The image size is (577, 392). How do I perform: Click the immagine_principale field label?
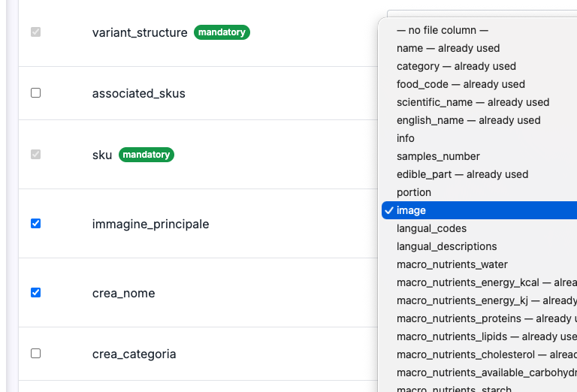(150, 224)
